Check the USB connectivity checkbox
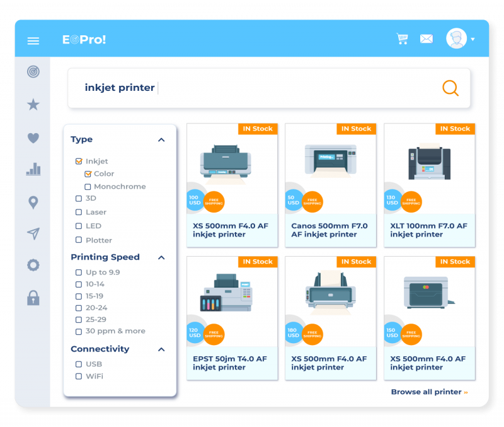504x427 pixels. (78, 364)
